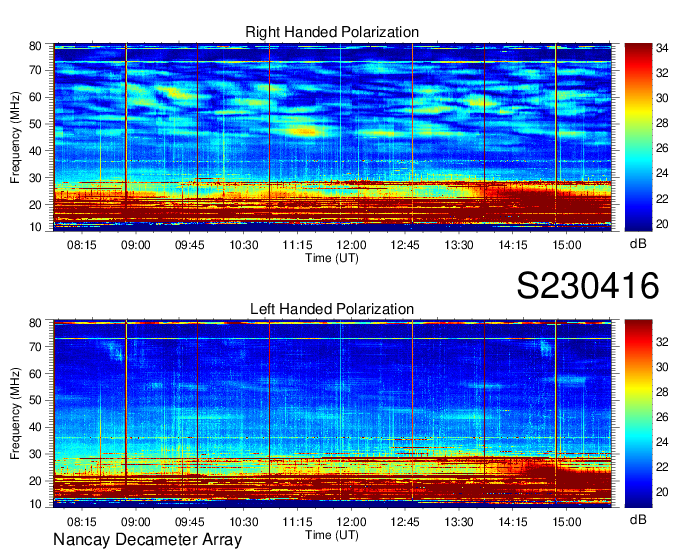Click dB label under Right Handed color bar
680x552 pixels.
coord(638,243)
